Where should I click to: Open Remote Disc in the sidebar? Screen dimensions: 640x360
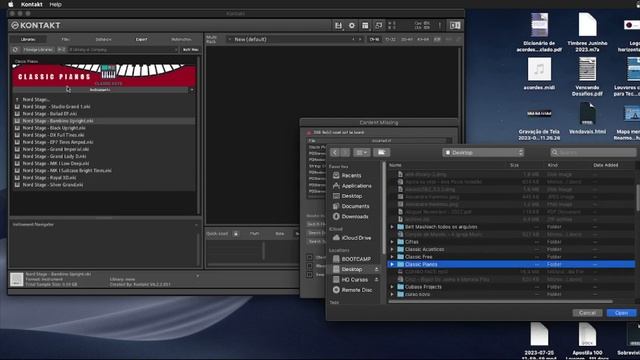352,290
